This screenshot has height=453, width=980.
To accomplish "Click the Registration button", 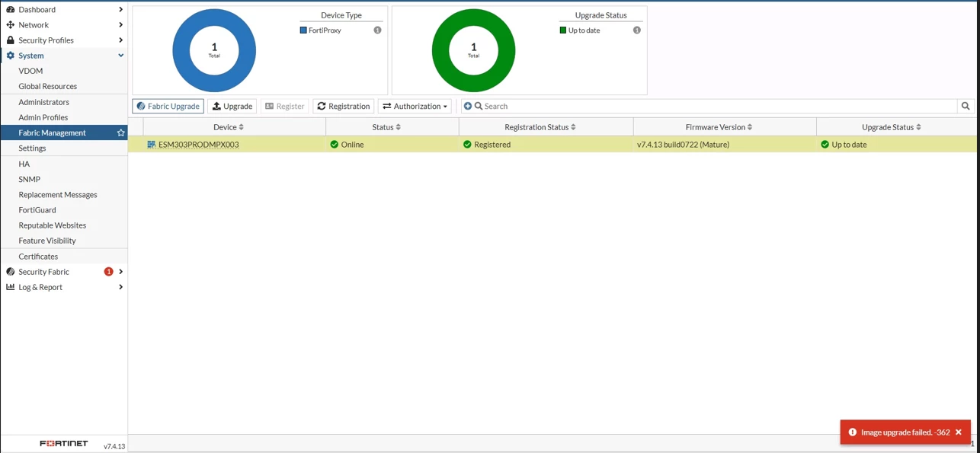I will click(344, 106).
